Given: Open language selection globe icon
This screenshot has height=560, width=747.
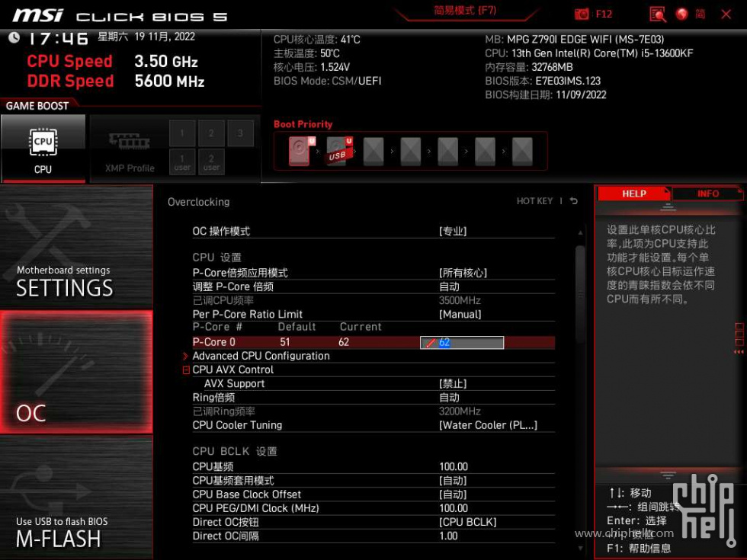Looking at the screenshot, I should click(681, 14).
